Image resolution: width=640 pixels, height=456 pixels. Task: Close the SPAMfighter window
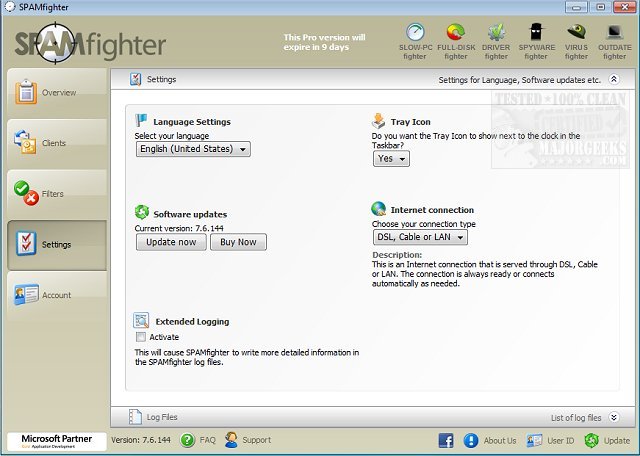pos(624,7)
